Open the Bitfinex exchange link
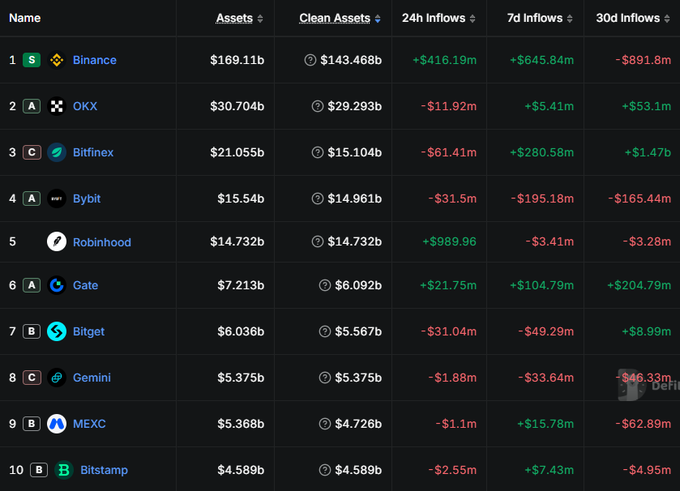Image resolution: width=680 pixels, height=491 pixels. coord(93,152)
